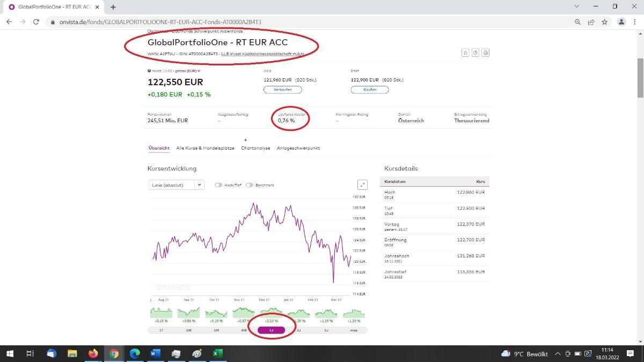
Task: Open Excel from the taskbar
Action: pyautogui.click(x=217, y=353)
